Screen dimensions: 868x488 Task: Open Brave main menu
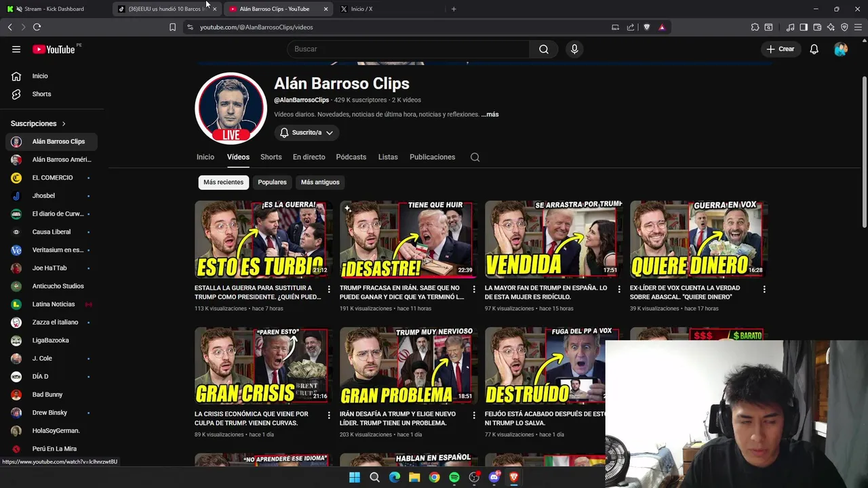click(x=858, y=27)
